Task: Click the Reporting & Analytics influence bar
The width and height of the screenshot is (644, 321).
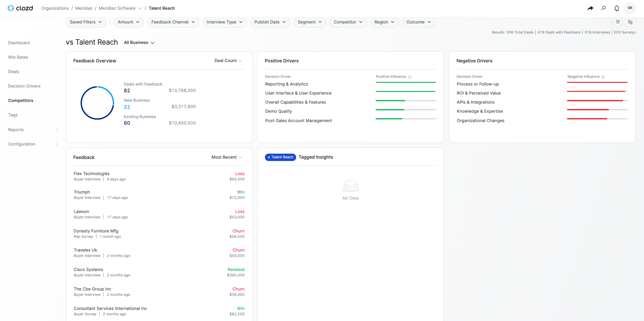Action: click(x=406, y=82)
